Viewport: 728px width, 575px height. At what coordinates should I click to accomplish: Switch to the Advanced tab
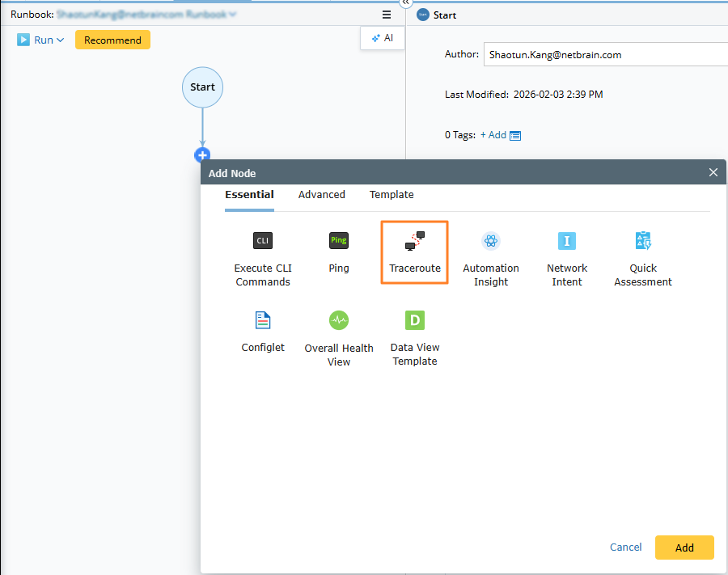click(321, 195)
